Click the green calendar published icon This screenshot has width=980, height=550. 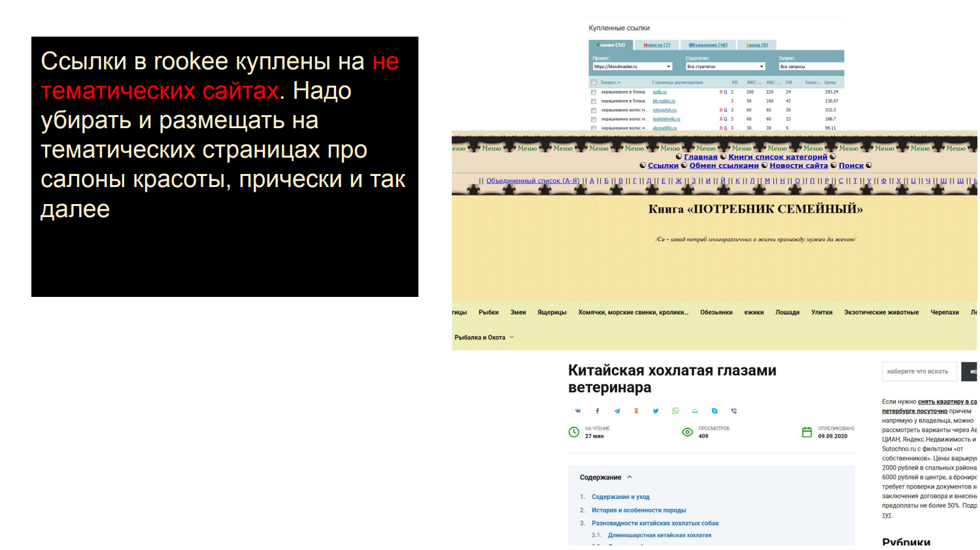[x=807, y=432]
